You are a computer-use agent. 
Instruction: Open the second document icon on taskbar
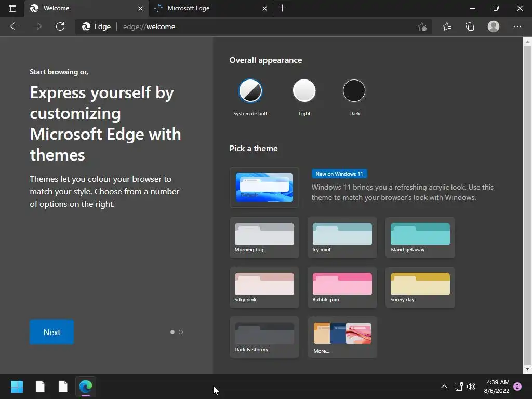click(63, 387)
